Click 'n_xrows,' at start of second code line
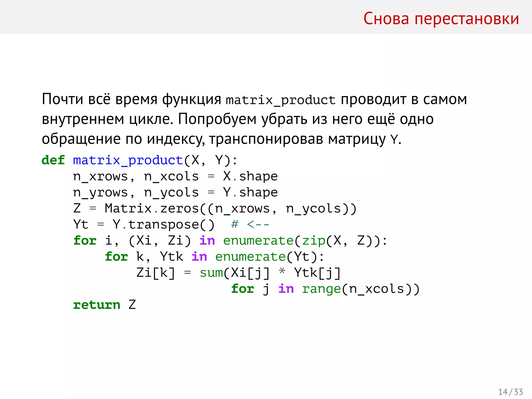This screenshot has width=532, height=399. (104, 177)
